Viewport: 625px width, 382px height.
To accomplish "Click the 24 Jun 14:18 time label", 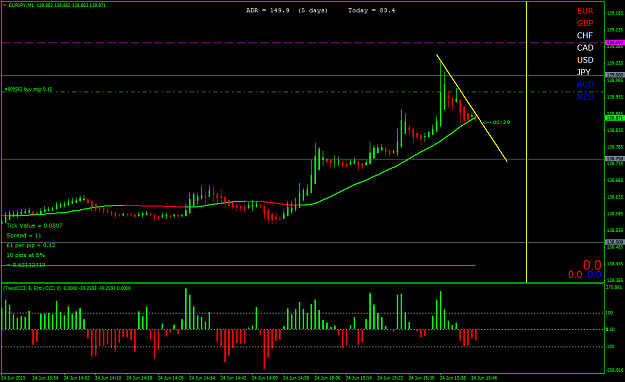I will pyautogui.click(x=139, y=378).
